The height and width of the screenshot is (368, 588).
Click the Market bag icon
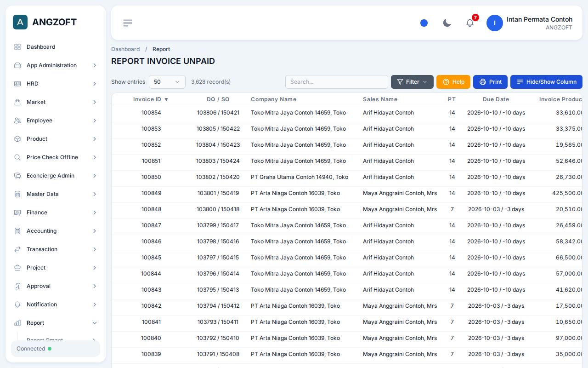[x=17, y=102]
